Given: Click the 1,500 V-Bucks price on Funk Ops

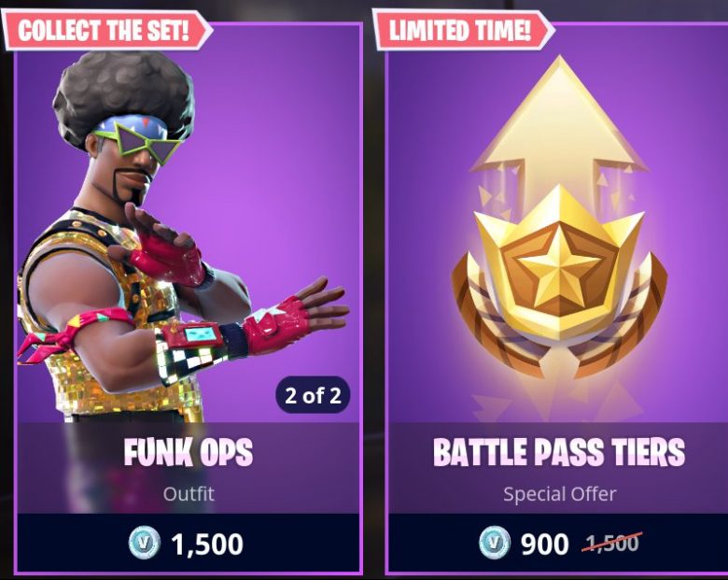Looking at the screenshot, I should point(207,544).
